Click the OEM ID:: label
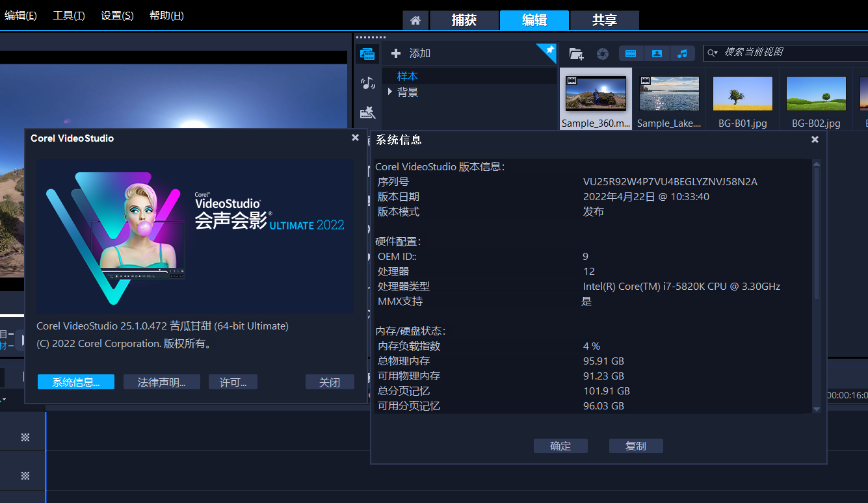 tap(397, 257)
